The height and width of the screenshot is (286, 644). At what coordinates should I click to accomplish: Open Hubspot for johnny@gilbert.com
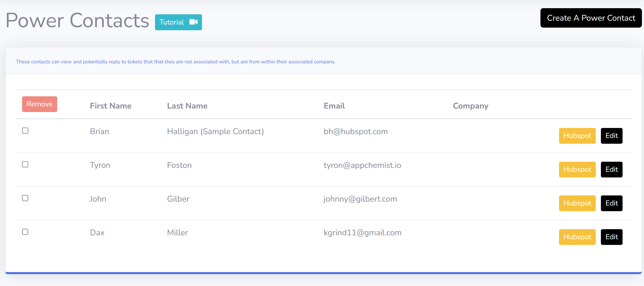[577, 203]
